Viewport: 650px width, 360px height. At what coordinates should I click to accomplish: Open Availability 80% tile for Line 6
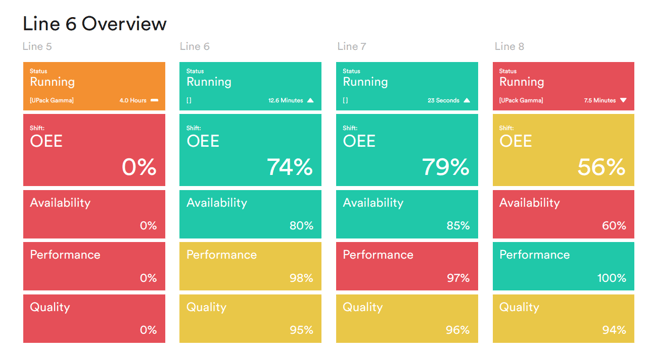[x=250, y=214]
